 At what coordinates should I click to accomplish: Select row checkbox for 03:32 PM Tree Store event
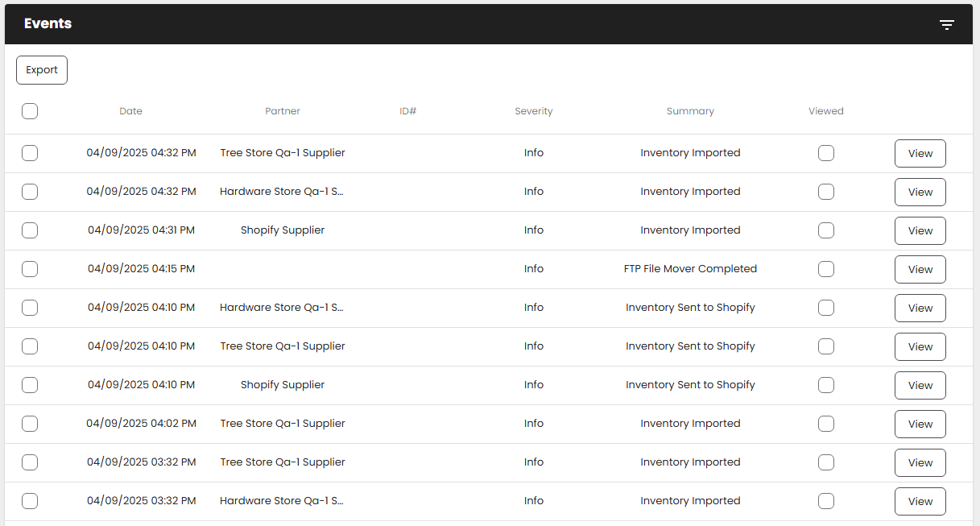30,462
